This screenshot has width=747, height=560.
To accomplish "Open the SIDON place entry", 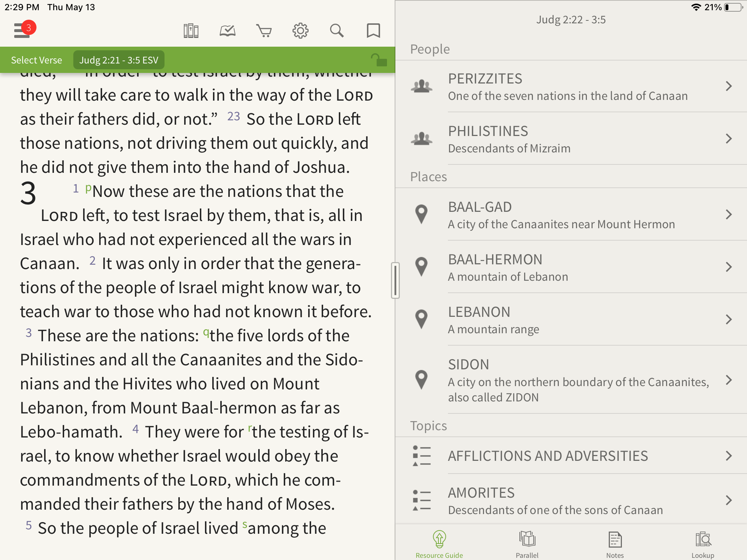I will pyautogui.click(x=571, y=380).
